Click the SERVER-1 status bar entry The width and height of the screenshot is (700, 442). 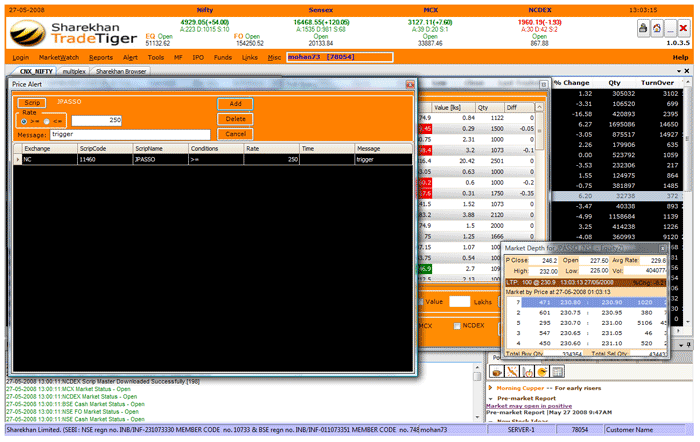pos(521,430)
